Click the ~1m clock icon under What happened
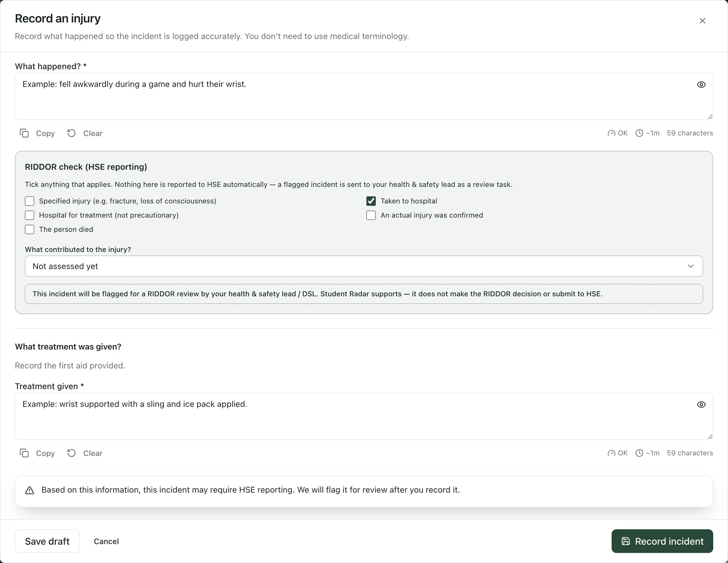This screenshot has height=563, width=728. tap(639, 133)
